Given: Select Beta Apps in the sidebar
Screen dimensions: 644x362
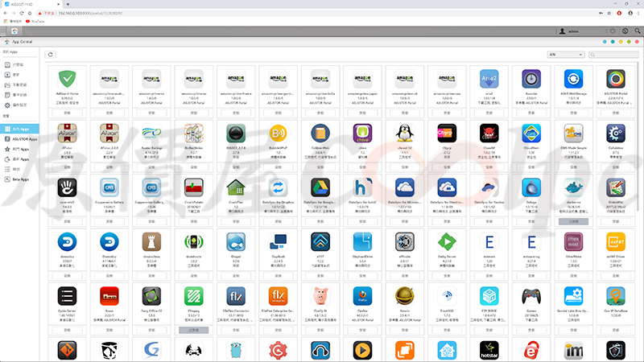Looking at the screenshot, I should (19, 179).
